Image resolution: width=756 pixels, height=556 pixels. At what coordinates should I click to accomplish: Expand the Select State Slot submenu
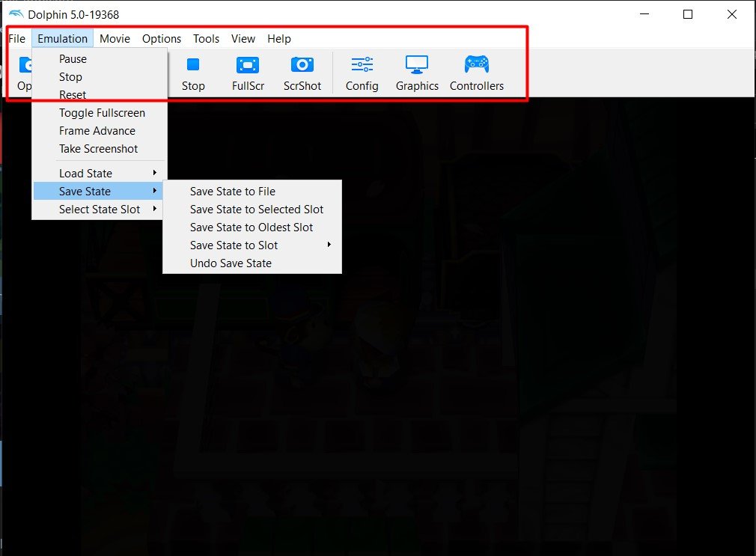coord(100,210)
